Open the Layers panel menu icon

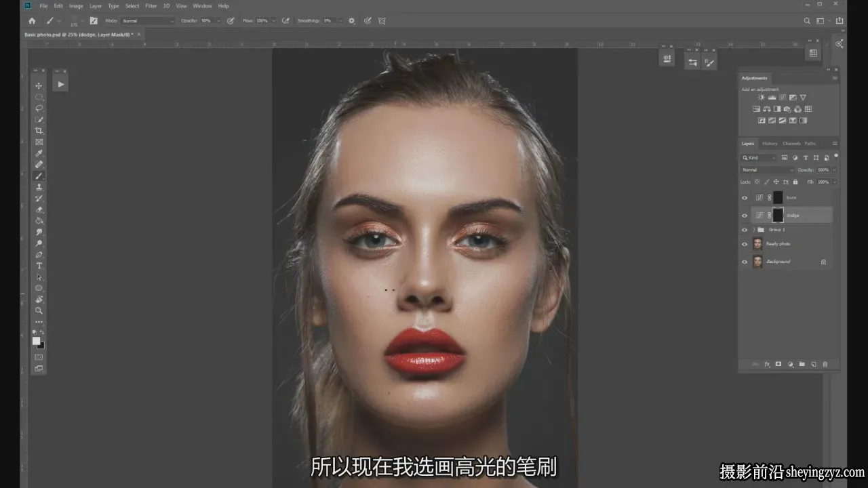point(835,144)
